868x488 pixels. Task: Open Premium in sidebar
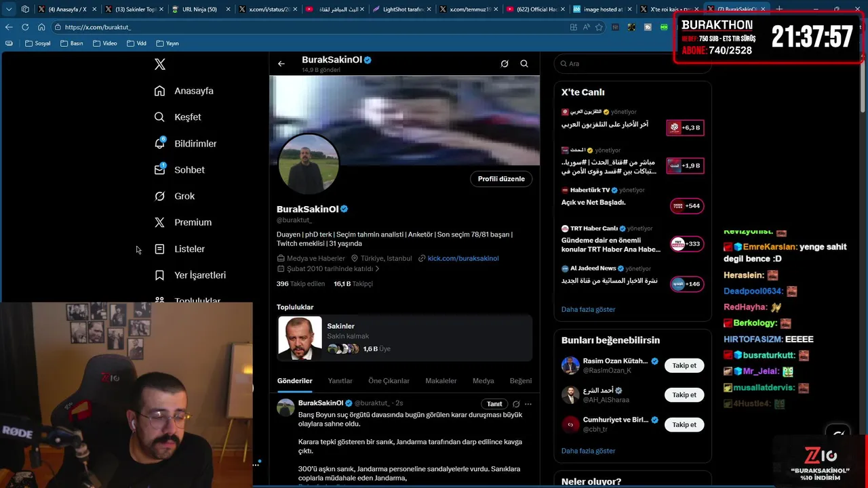(x=183, y=222)
